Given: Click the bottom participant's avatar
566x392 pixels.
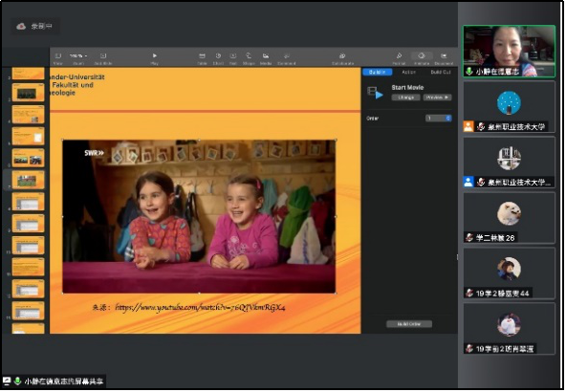Looking at the screenshot, I should point(509,324).
